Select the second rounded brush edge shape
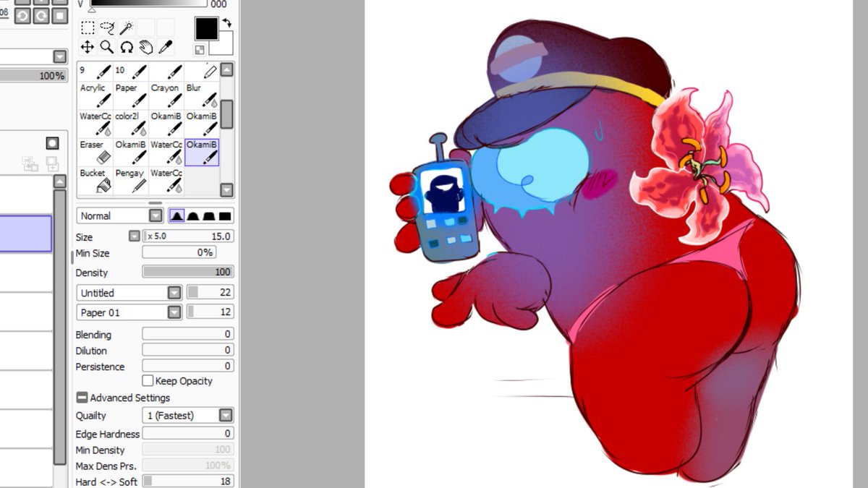The image size is (868, 488). [192, 215]
